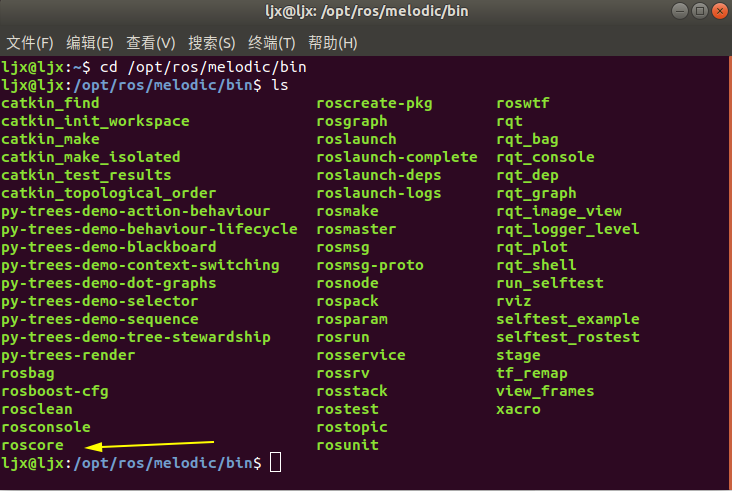The width and height of the screenshot is (732, 491).
Task: Open the 终端(T) menu
Action: [x=272, y=43]
